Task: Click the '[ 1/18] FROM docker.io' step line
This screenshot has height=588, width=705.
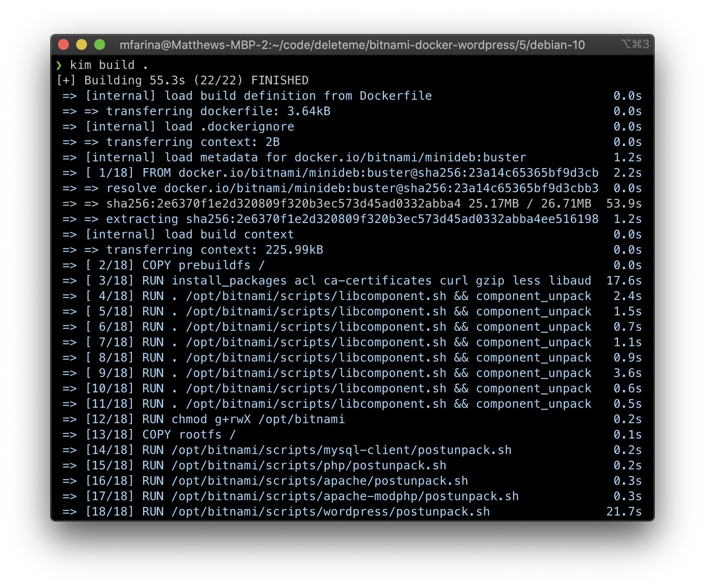Action: coord(342,173)
